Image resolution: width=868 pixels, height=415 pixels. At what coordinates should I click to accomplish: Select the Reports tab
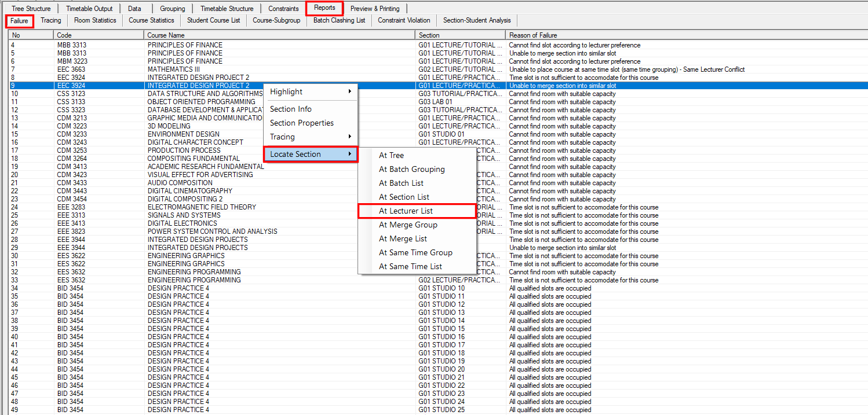[x=324, y=8]
